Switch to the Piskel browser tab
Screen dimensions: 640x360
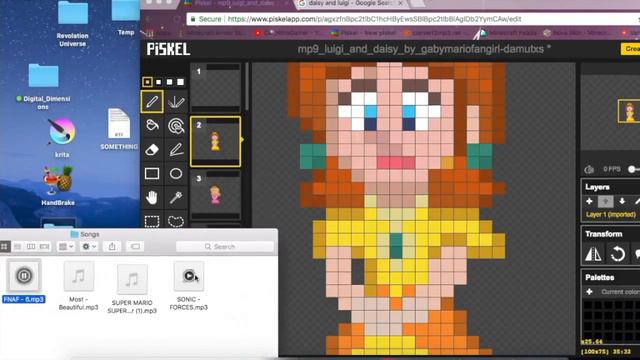235,4
